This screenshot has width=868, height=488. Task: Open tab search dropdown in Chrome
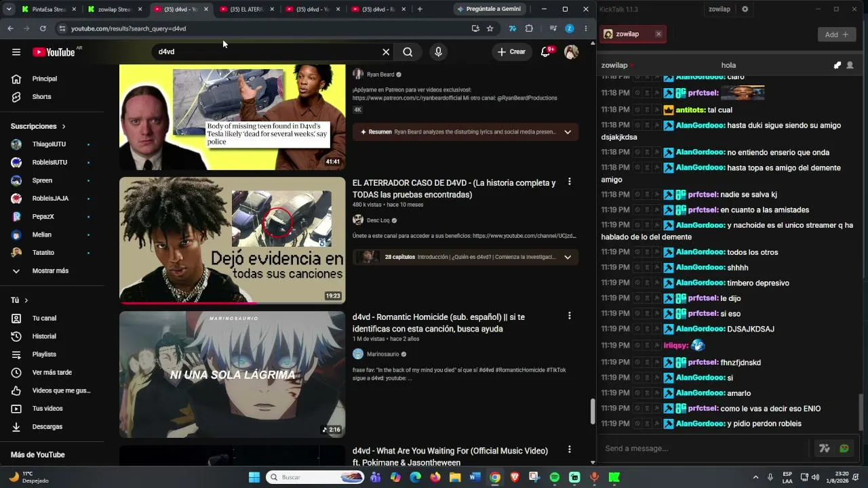pos(9,9)
